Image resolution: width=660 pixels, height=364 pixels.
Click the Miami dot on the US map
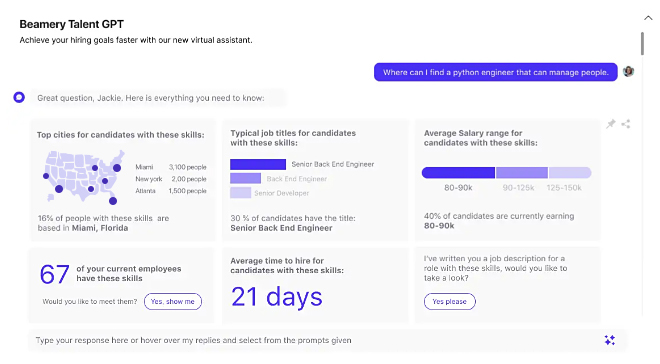(113, 201)
